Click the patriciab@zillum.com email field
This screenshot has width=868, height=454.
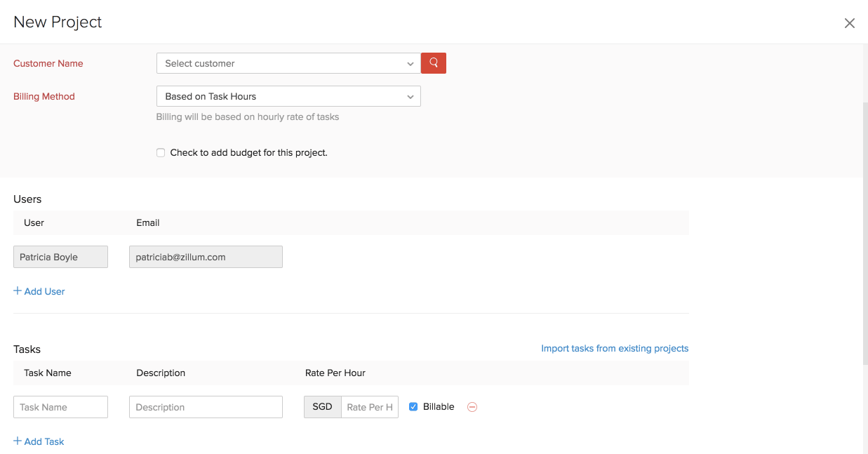[206, 257]
